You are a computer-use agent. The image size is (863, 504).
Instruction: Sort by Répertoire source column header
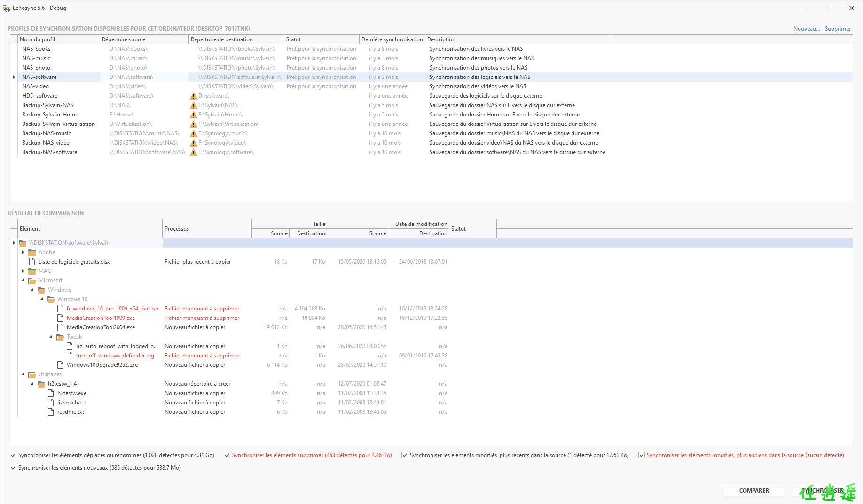tap(144, 39)
